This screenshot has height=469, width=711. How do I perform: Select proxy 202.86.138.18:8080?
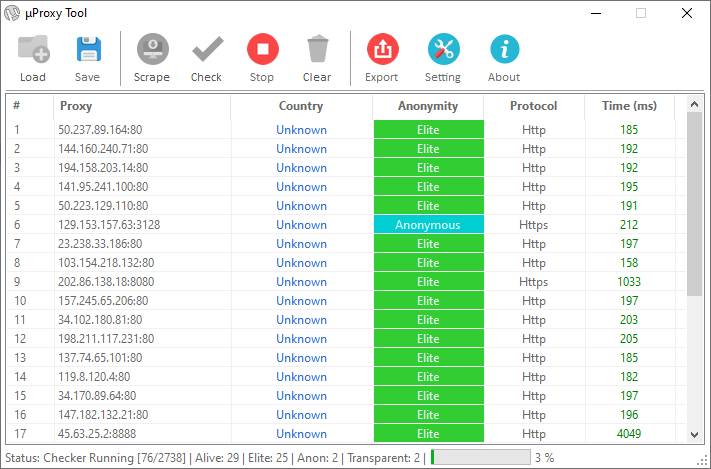tap(106, 282)
